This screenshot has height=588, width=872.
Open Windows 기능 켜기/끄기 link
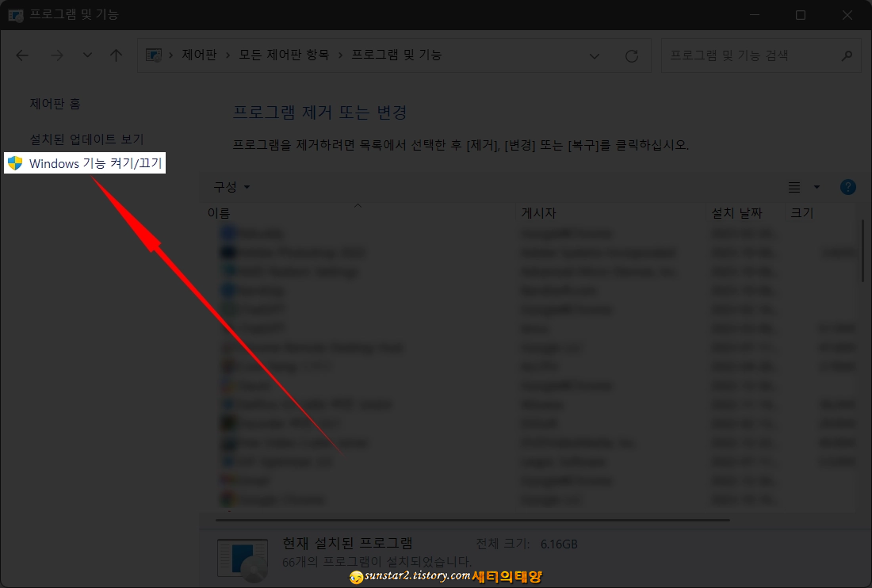click(96, 162)
